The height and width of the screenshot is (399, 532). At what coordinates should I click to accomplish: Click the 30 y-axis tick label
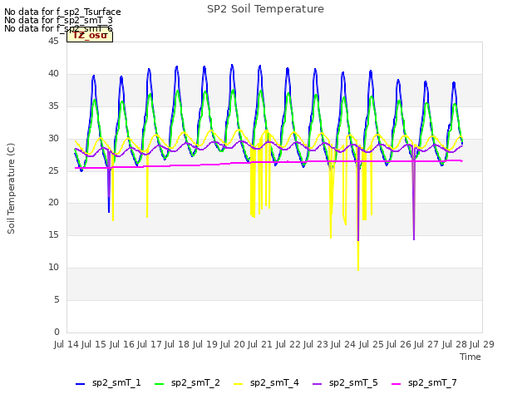(x=53, y=139)
